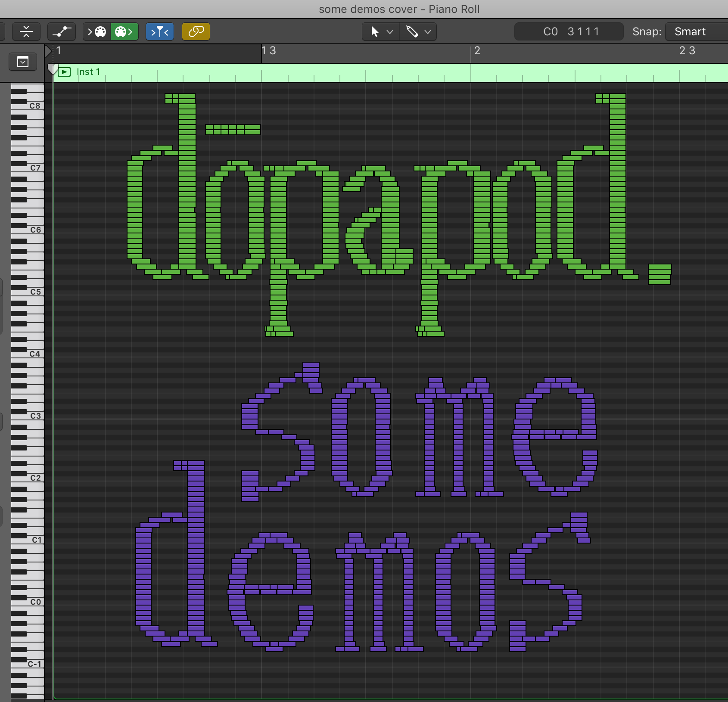This screenshot has width=728, height=702.
Task: Select the Pencil tool
Action: (x=412, y=31)
